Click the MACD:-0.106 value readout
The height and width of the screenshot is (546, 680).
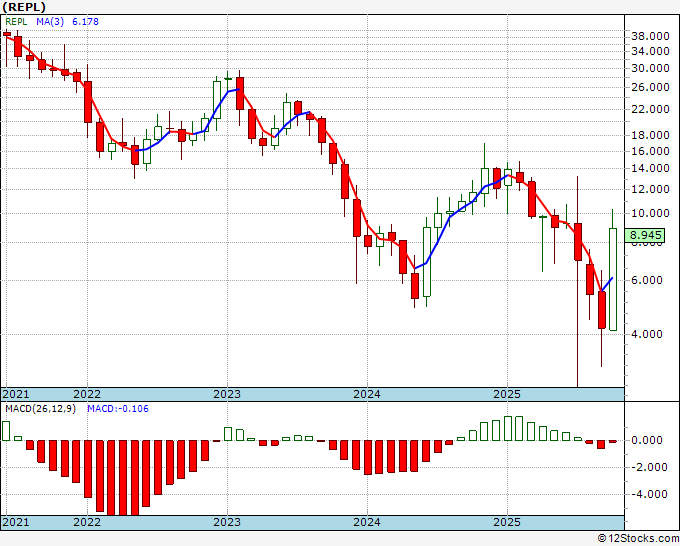(x=118, y=409)
